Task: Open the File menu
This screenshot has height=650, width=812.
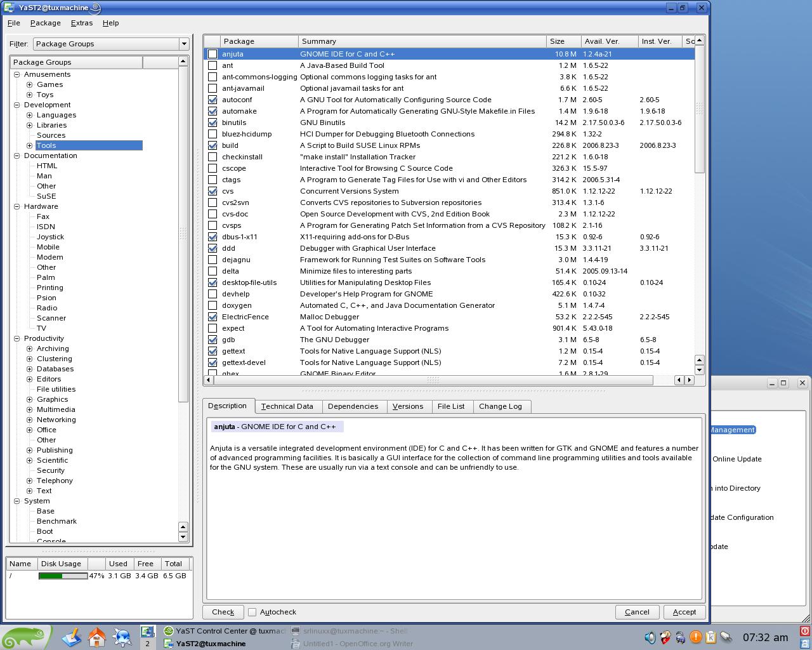Action: [13, 23]
